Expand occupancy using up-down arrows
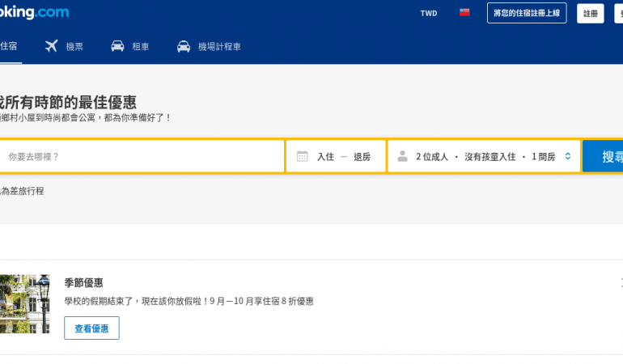The height and width of the screenshot is (364, 623). coord(568,157)
